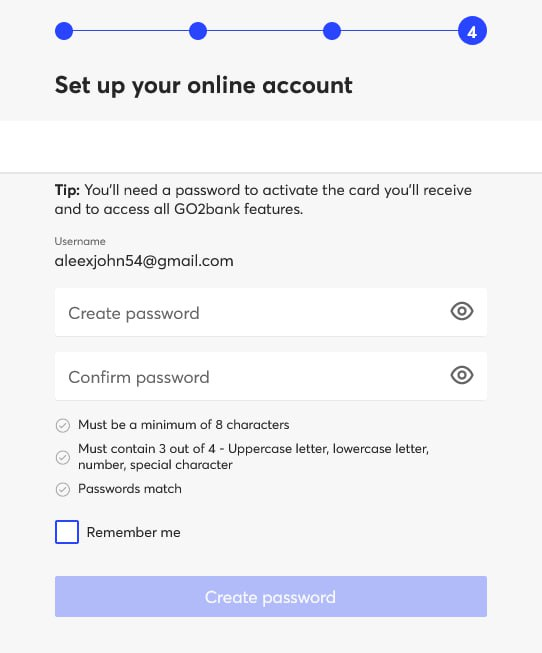Go to step one progress dot
Screen dimensions: 542x653
point(64,31)
